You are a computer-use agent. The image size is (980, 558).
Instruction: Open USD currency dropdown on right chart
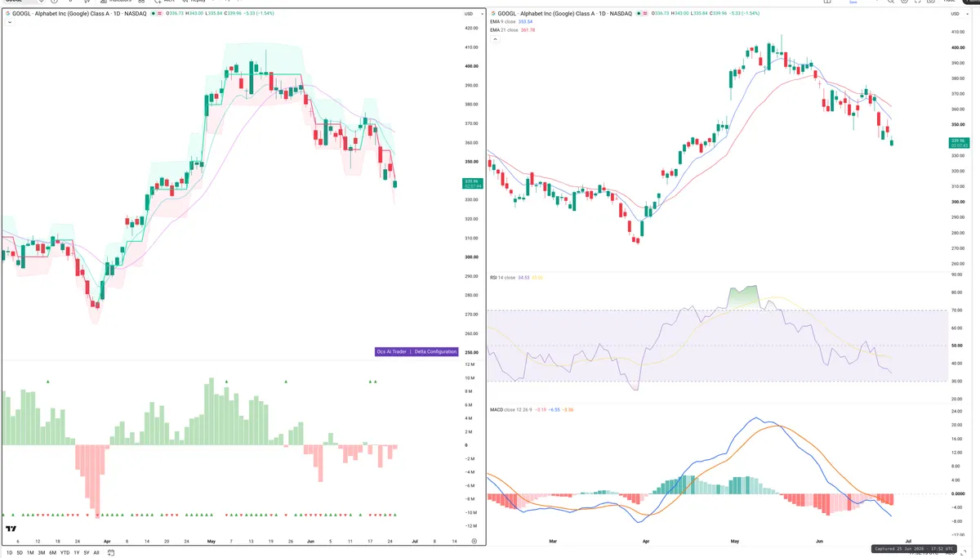(x=958, y=14)
